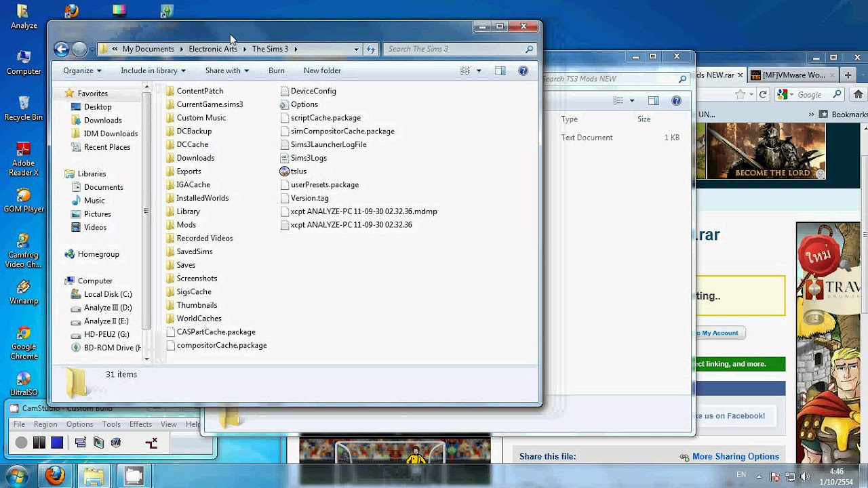This screenshot has height=488, width=868.
Task: Switch to CamStudio taskbar button
Action: [134, 476]
